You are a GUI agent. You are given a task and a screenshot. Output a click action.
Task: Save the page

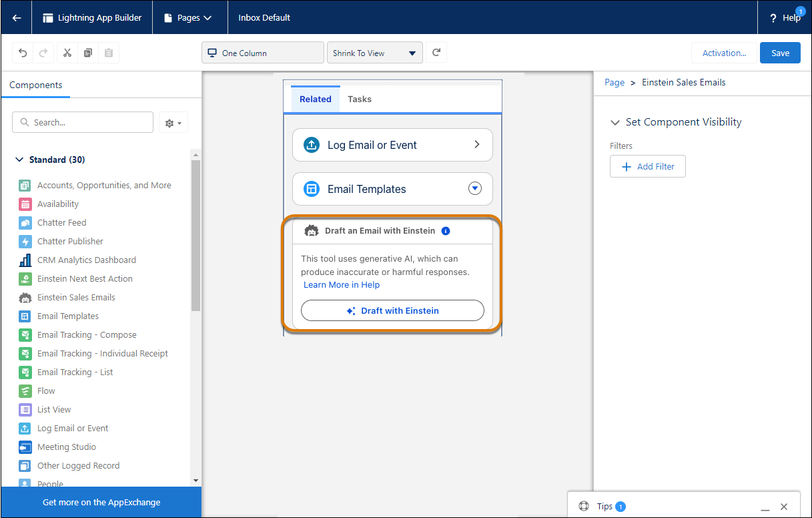pyautogui.click(x=780, y=53)
